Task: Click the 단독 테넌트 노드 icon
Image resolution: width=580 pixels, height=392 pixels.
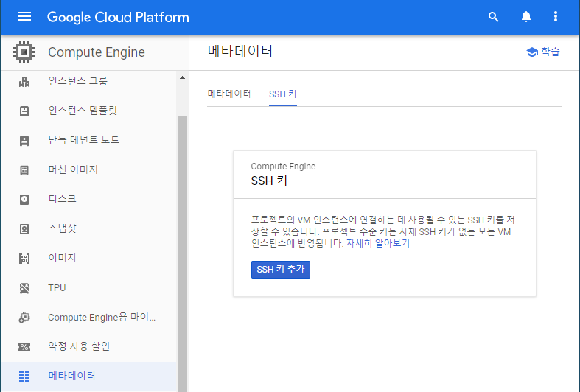Action: 24,141
